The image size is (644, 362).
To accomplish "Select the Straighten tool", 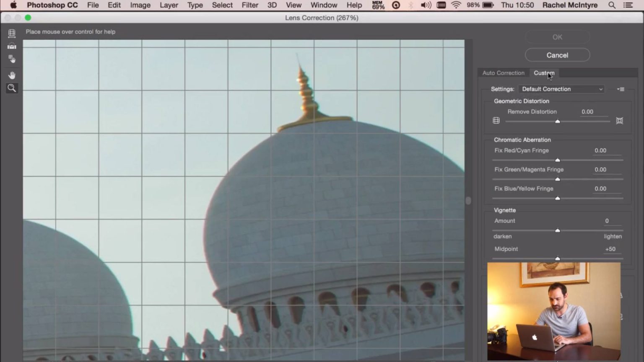I will (12, 46).
